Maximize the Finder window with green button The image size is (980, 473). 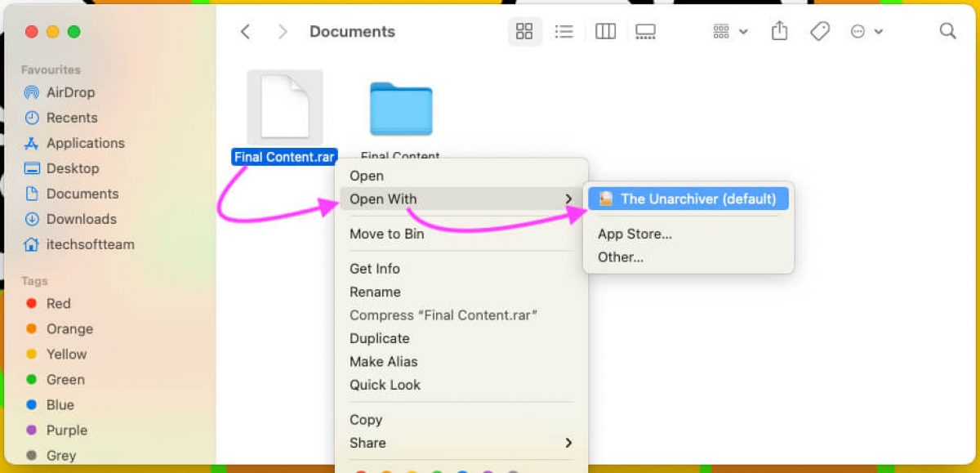[74, 32]
